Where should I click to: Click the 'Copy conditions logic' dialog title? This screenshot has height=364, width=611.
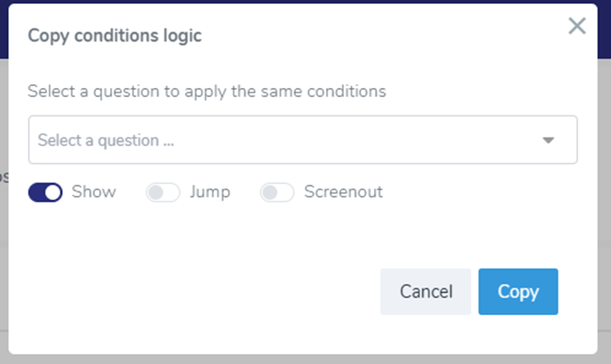coord(115,36)
